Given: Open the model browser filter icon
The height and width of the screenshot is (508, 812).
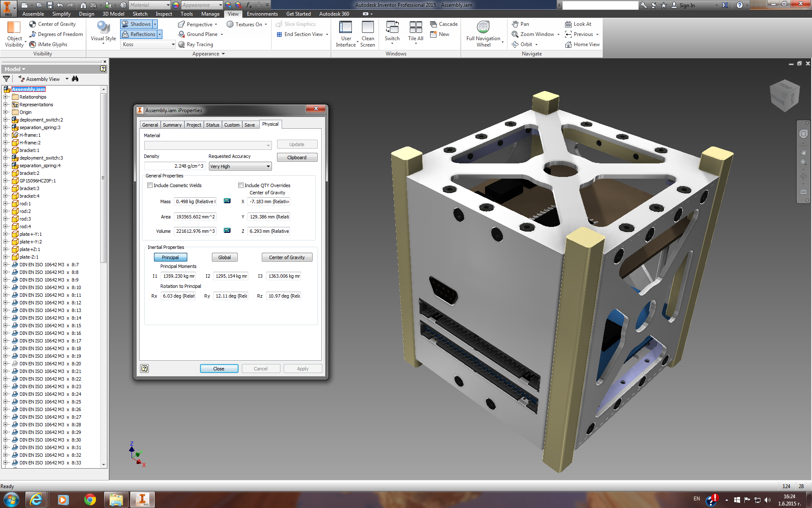Looking at the screenshot, I should pos(6,79).
